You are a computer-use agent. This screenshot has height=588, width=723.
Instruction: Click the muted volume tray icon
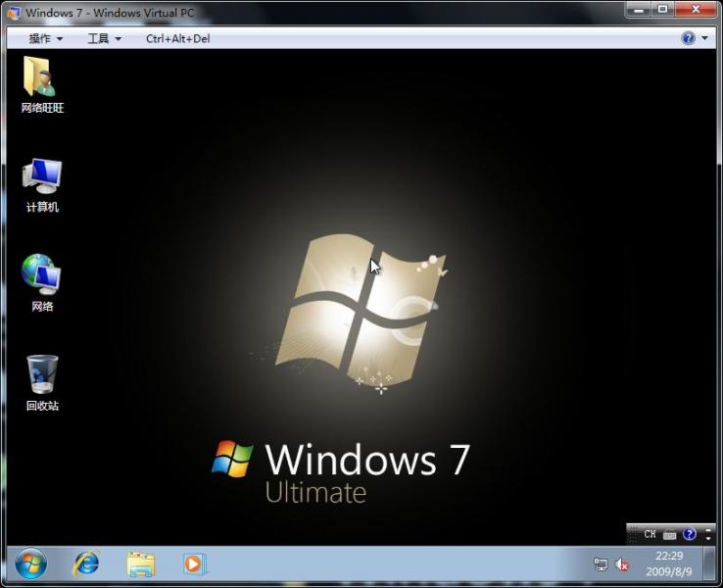pyautogui.click(x=622, y=564)
